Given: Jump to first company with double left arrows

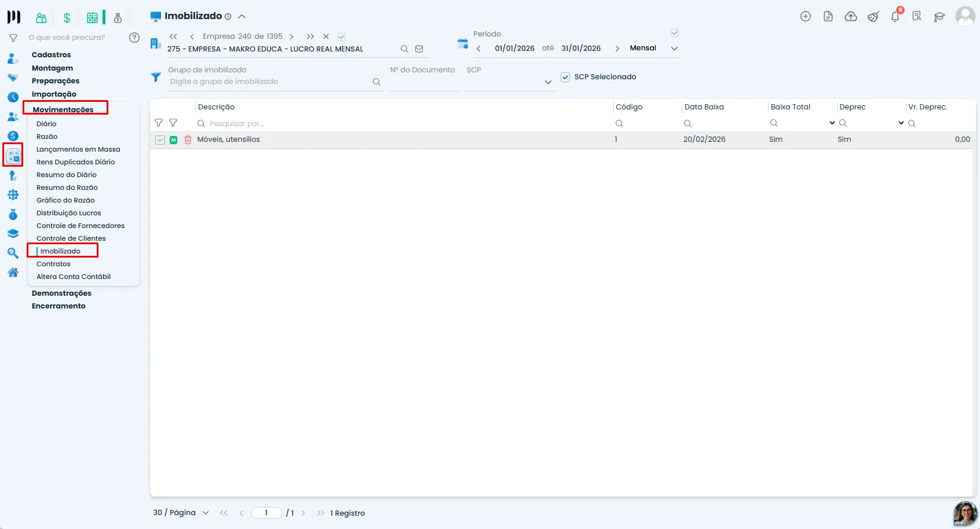Looking at the screenshot, I should click(173, 36).
